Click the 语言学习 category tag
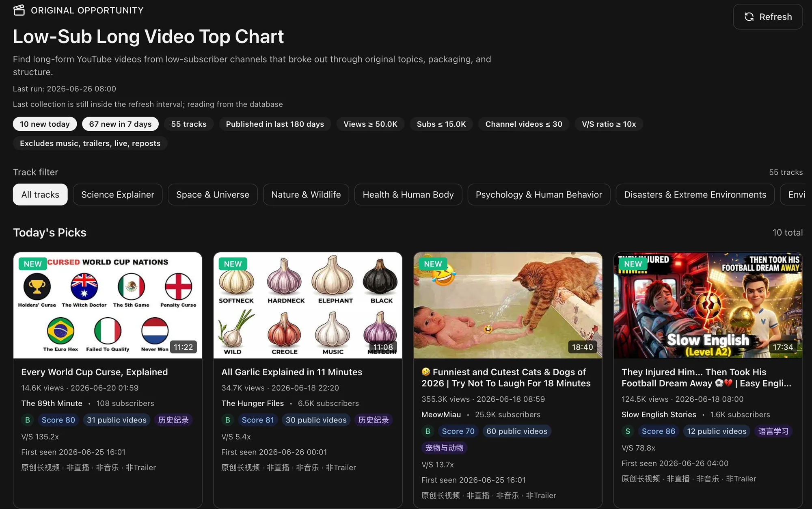The image size is (812, 509). pyautogui.click(x=773, y=431)
